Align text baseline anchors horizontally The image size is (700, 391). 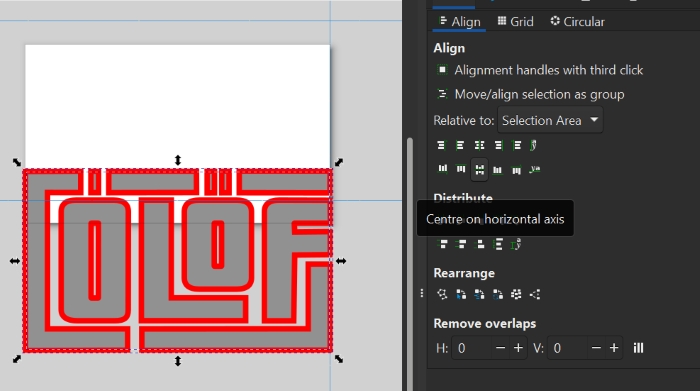(x=534, y=146)
